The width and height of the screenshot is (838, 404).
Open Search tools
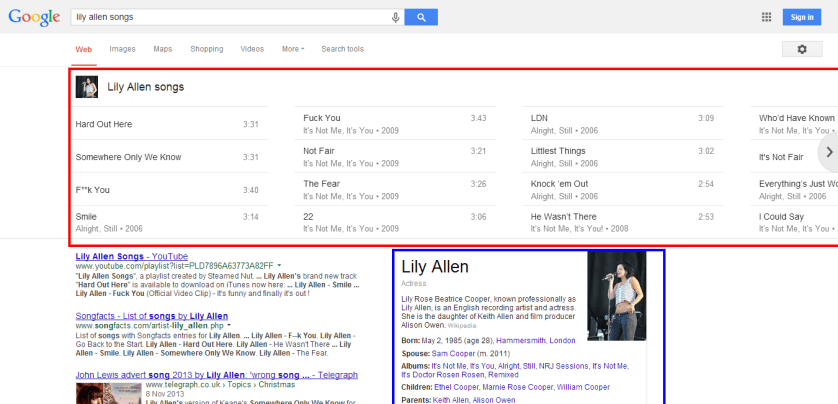click(x=342, y=49)
